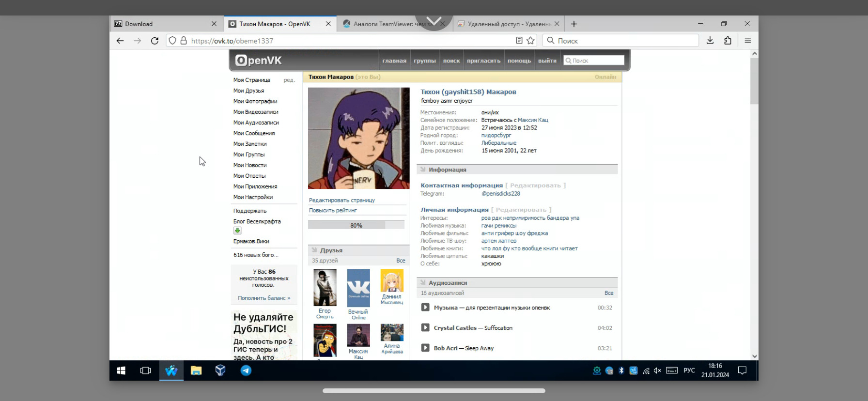Open Мои Фотографии in the sidebar
Screen dimensions: 868x401
point(255,101)
